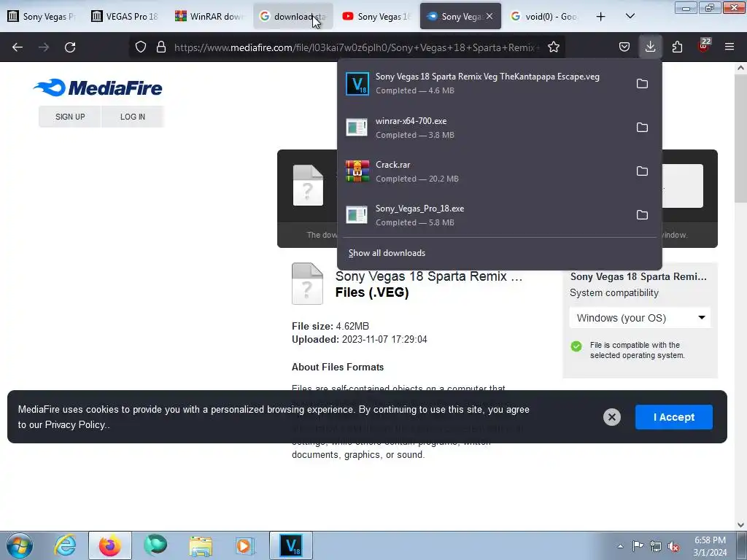Screen dimensions: 747x560
Task: Click the MediaFire URL address bar
Action: point(356,47)
